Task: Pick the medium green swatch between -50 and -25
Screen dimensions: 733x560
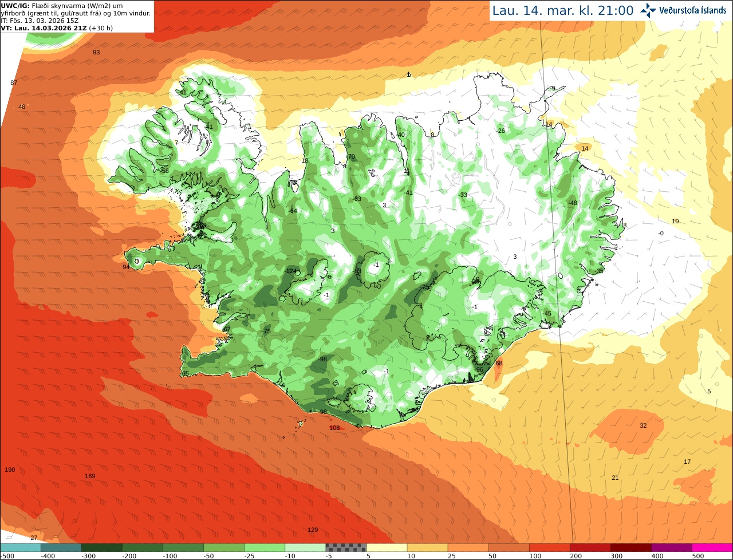Action: point(223,547)
